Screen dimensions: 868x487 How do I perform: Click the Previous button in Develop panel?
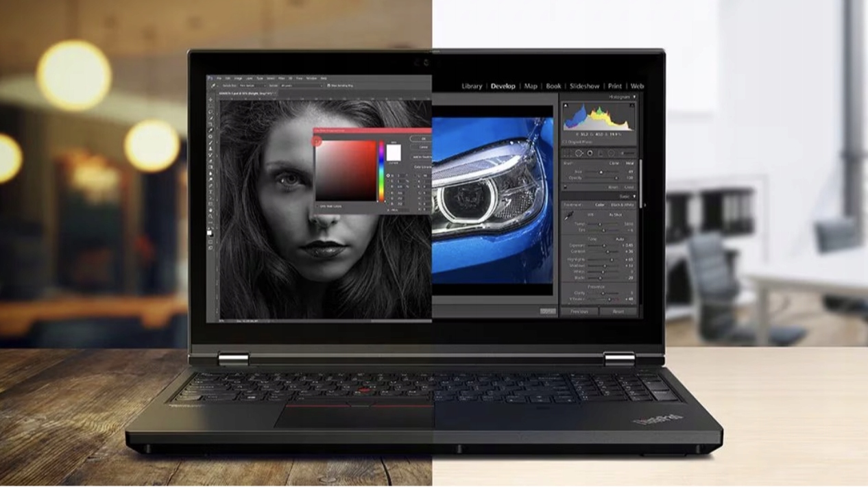579,312
